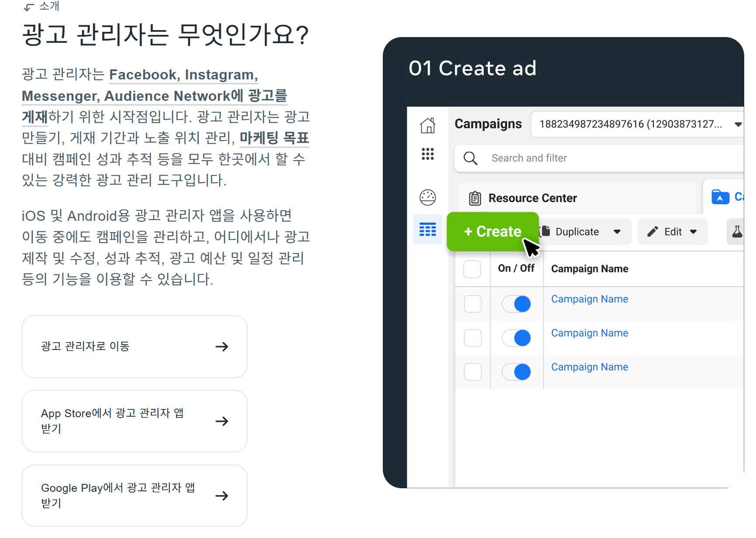
Task: Click the Resource Center clipboard icon
Action: click(475, 198)
